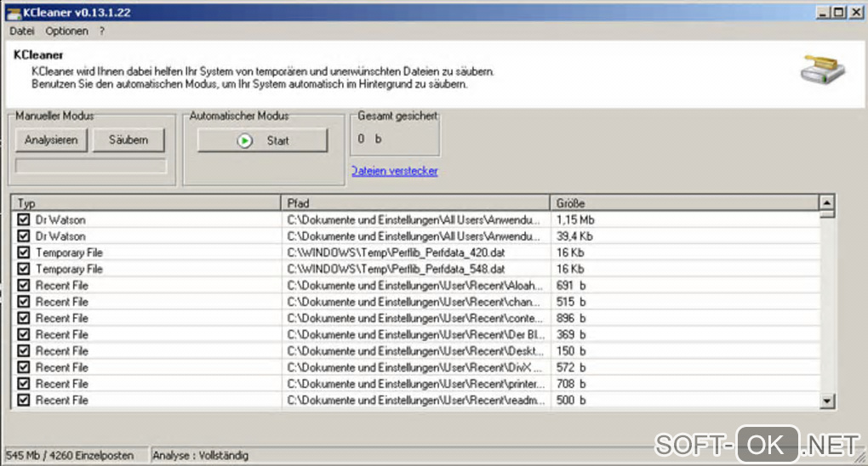This screenshot has height=466, width=868.
Task: Toggle checkbox for the 572 b Recent File
Action: pos(23,367)
